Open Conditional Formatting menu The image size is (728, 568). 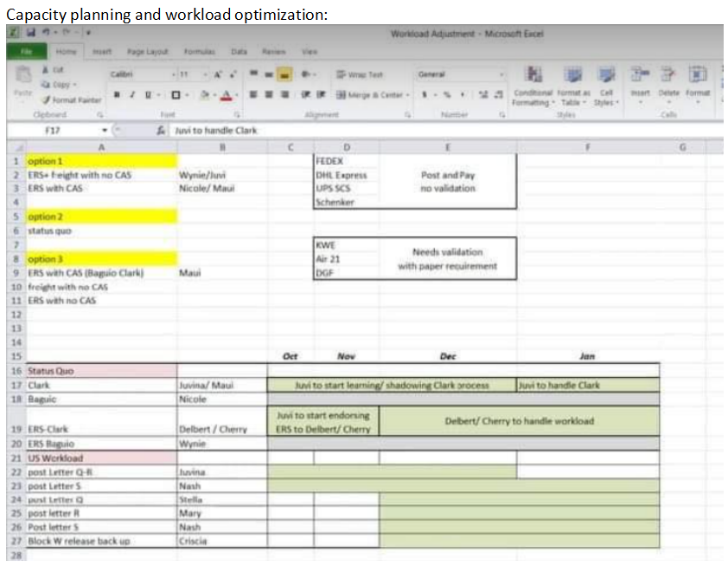tap(533, 86)
